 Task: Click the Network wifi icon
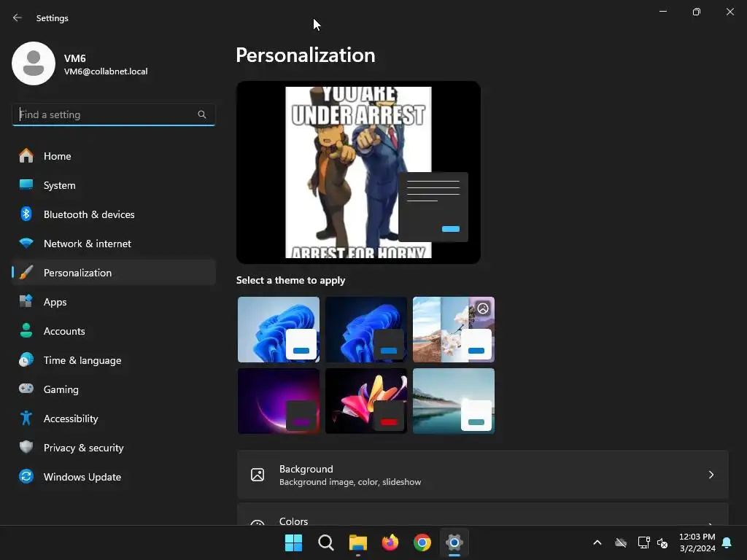[x=26, y=244]
